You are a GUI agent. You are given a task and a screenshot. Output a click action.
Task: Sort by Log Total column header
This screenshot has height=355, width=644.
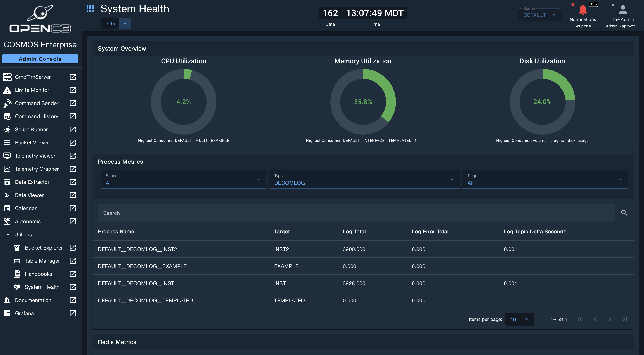pyautogui.click(x=354, y=232)
